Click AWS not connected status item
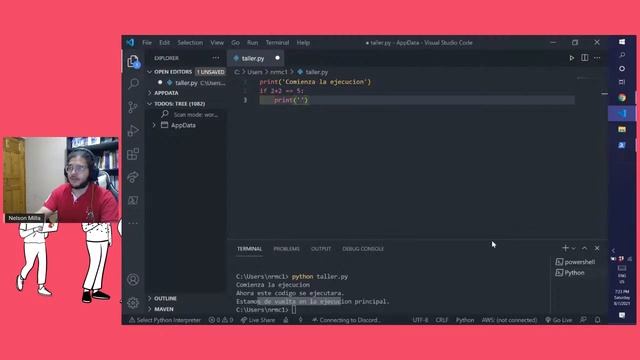Viewport: 640px width, 360px height. [x=509, y=320]
